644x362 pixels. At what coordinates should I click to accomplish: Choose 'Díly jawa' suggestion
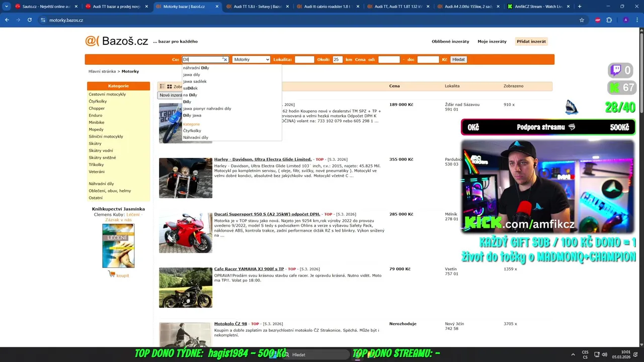(192, 115)
